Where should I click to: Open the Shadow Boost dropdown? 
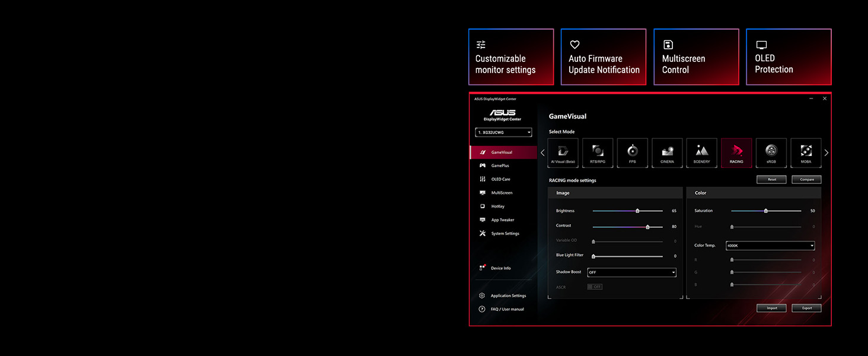click(x=631, y=272)
